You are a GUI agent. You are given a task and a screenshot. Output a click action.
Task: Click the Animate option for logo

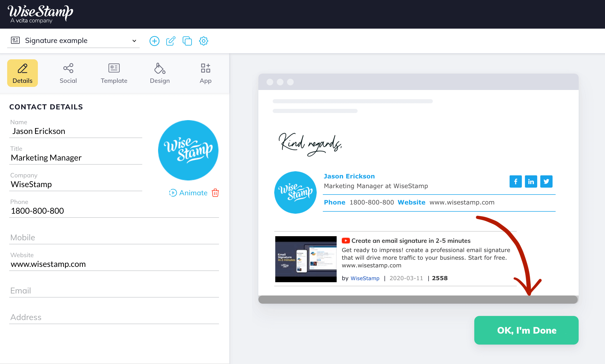point(189,193)
